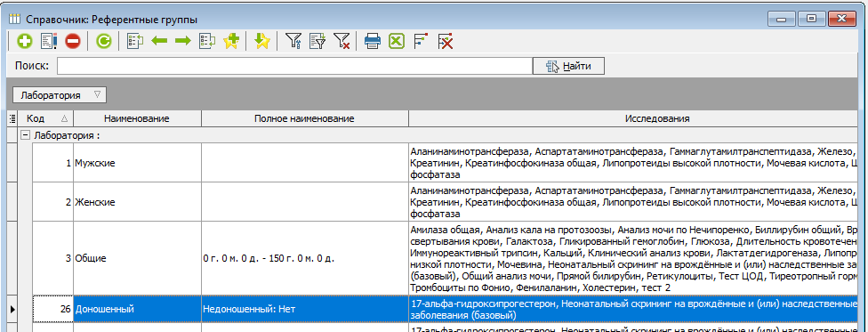The height and width of the screenshot is (332, 868).
Task: Select the Женские row name
Action: click(137, 202)
